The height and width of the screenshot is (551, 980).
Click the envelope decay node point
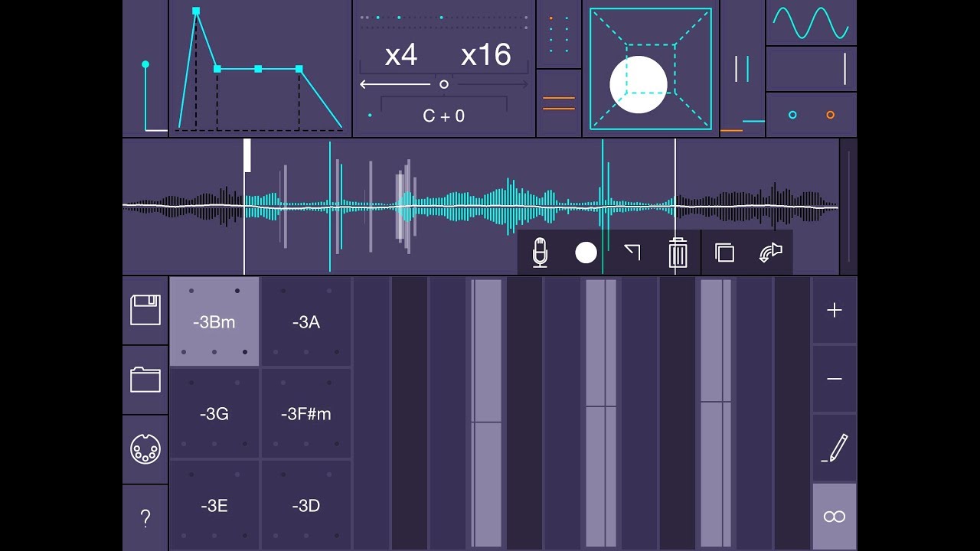coord(217,69)
